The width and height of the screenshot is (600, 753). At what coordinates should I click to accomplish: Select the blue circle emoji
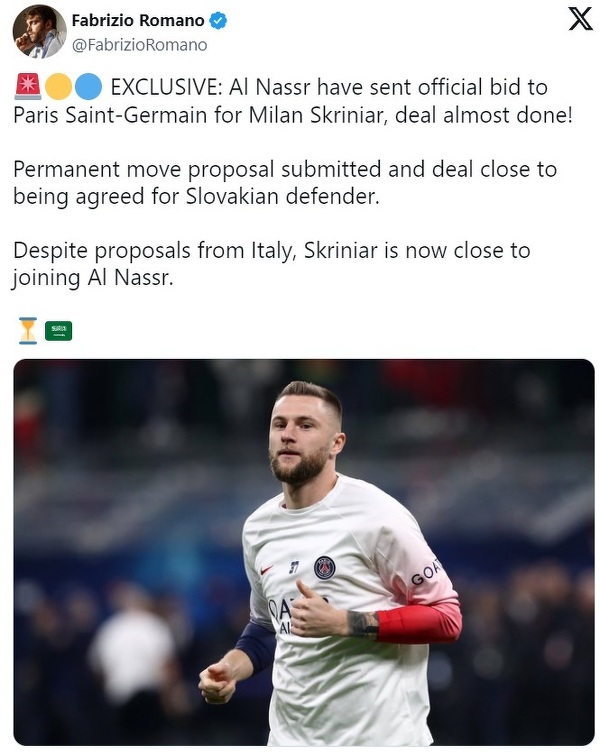pos(88,87)
